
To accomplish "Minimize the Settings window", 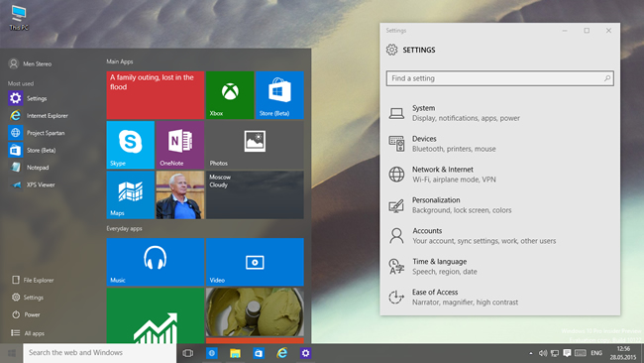I will coord(565,31).
